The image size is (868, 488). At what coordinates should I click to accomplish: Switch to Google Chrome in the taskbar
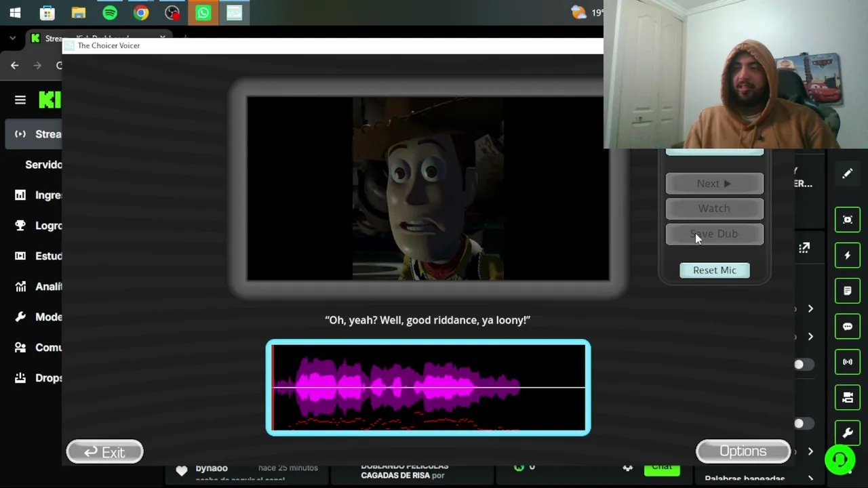(x=141, y=12)
